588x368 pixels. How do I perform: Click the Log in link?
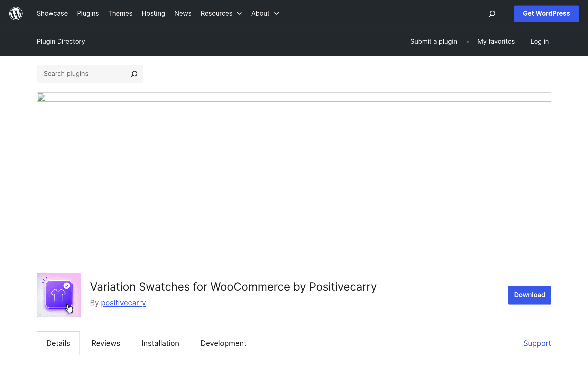pyautogui.click(x=540, y=42)
